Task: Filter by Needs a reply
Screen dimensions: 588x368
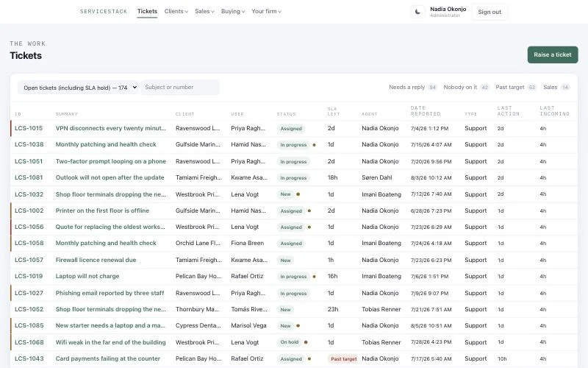Action: tap(412, 87)
